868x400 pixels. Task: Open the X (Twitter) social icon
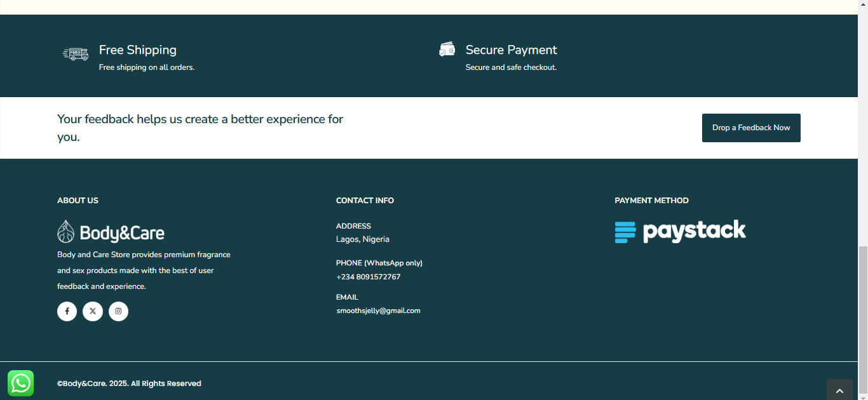tap(93, 311)
